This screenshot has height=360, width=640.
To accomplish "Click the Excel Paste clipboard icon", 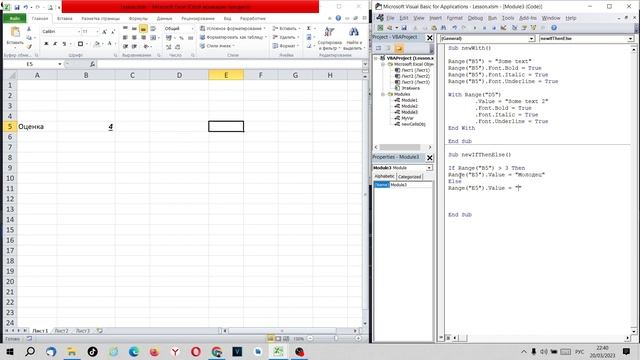I will pos(16,32).
